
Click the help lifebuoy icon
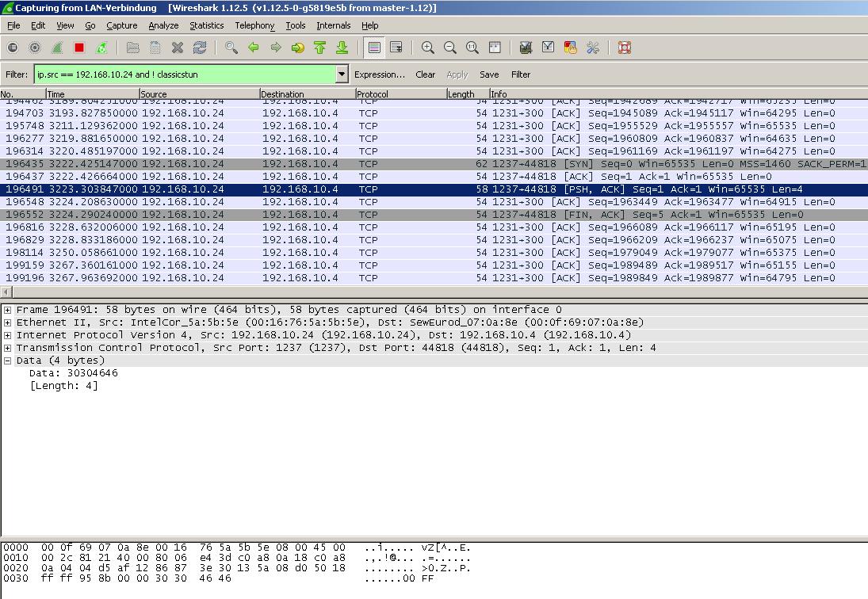coord(625,48)
